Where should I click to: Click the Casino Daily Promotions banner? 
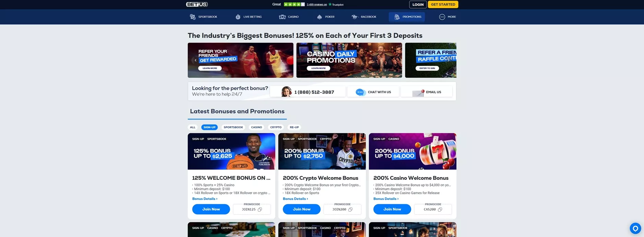pyautogui.click(x=349, y=60)
